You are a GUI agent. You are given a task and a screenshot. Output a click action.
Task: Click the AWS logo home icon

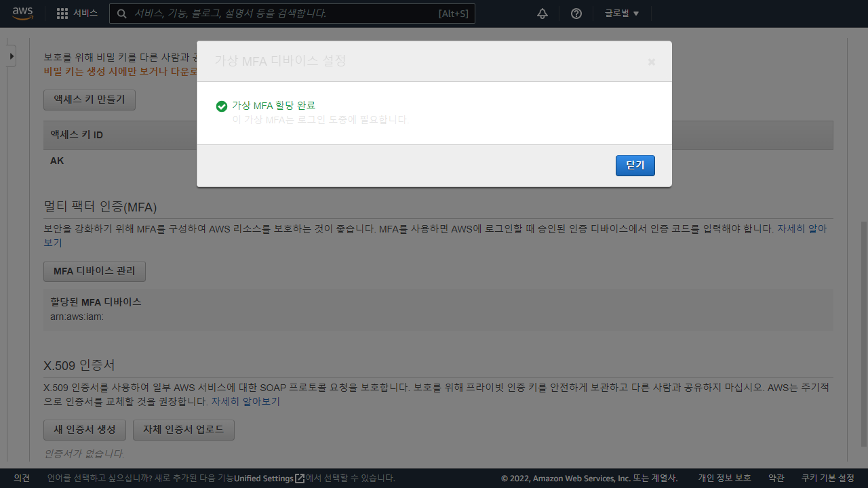[22, 14]
